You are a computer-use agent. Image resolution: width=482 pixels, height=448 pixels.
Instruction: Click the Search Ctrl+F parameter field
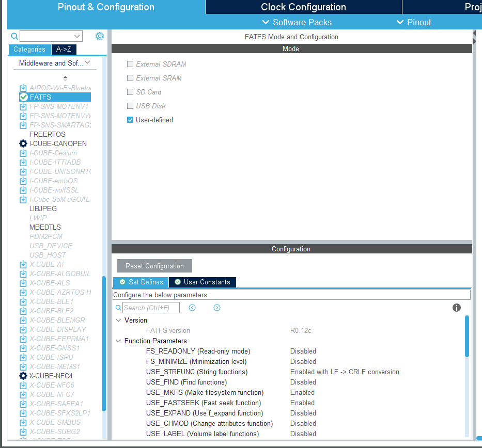point(151,308)
